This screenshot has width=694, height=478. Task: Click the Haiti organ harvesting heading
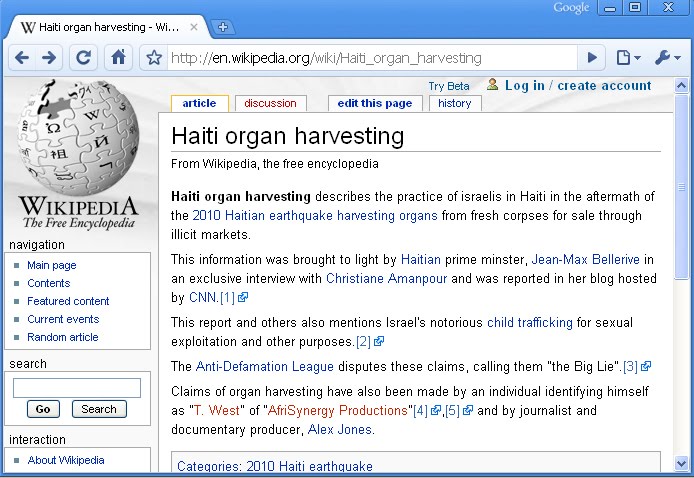(288, 136)
